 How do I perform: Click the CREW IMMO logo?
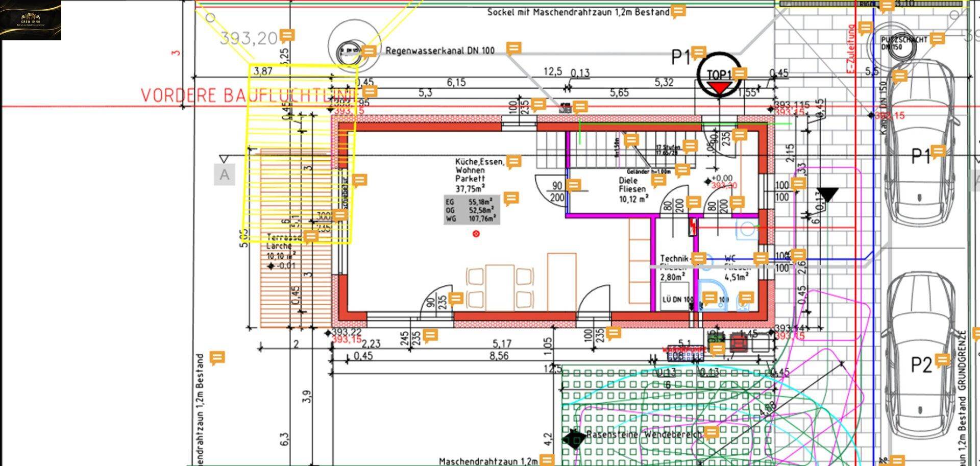coord(31,20)
